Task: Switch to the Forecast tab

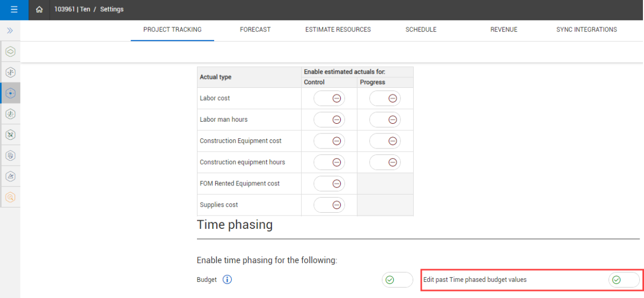Action: coord(255,29)
